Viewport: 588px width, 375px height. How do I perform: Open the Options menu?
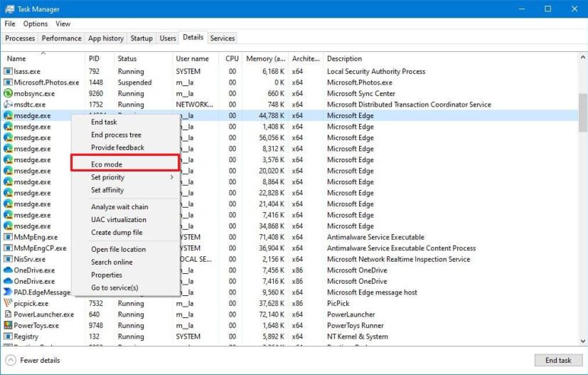pos(36,23)
